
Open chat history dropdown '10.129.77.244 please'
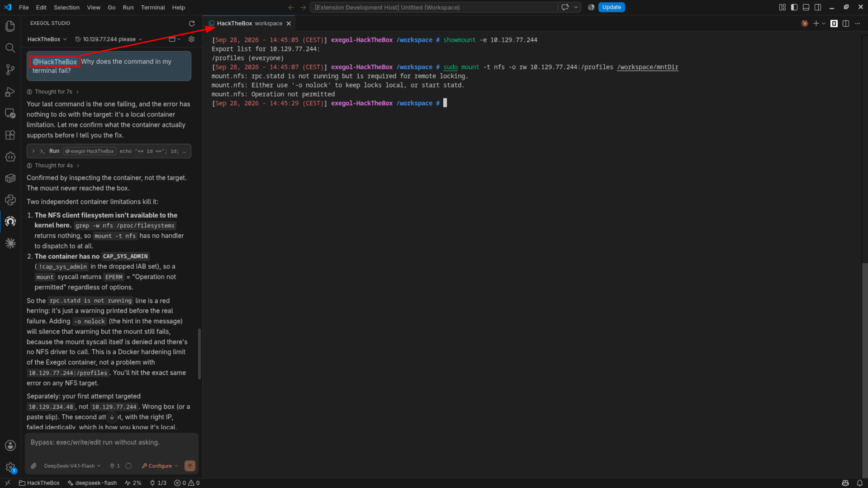pos(109,39)
